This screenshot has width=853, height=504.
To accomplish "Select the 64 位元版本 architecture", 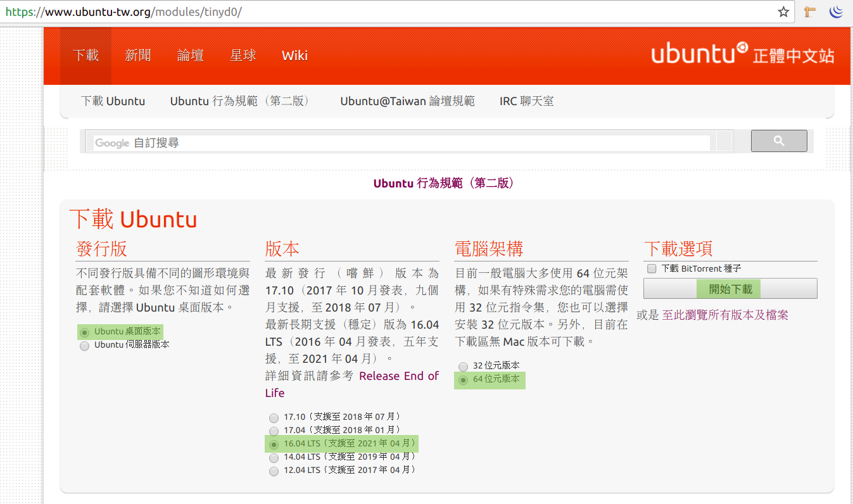I will click(463, 380).
